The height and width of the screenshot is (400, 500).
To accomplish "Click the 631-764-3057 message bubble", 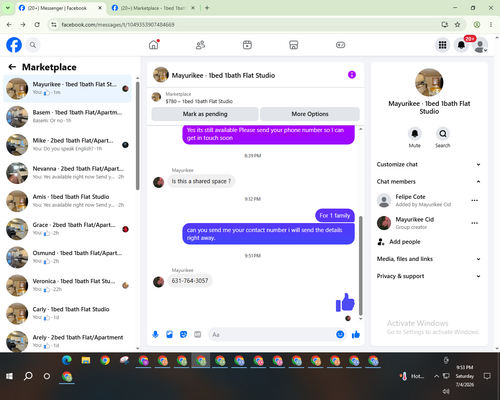I will click(x=190, y=281).
